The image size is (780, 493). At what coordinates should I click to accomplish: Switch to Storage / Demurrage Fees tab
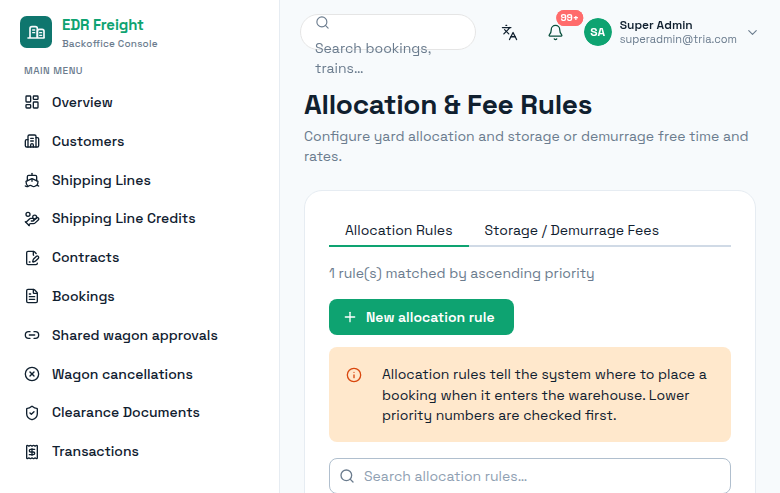(572, 230)
